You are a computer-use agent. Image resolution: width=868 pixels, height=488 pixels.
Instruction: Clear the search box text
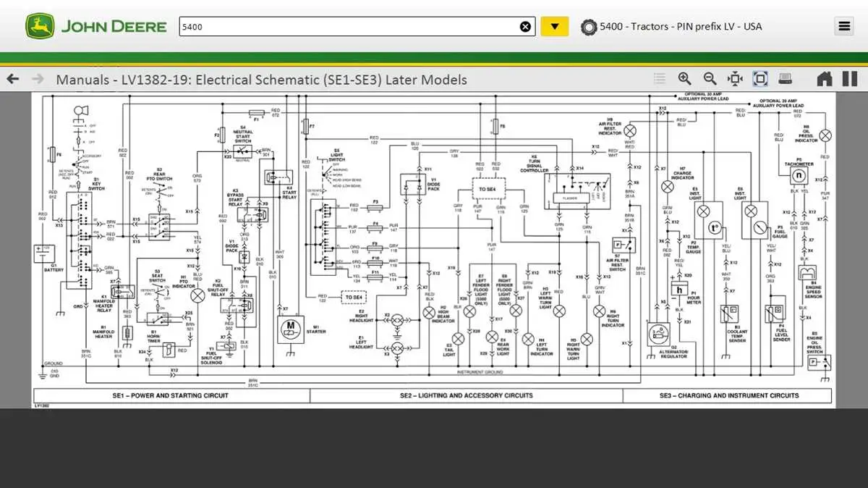click(525, 27)
